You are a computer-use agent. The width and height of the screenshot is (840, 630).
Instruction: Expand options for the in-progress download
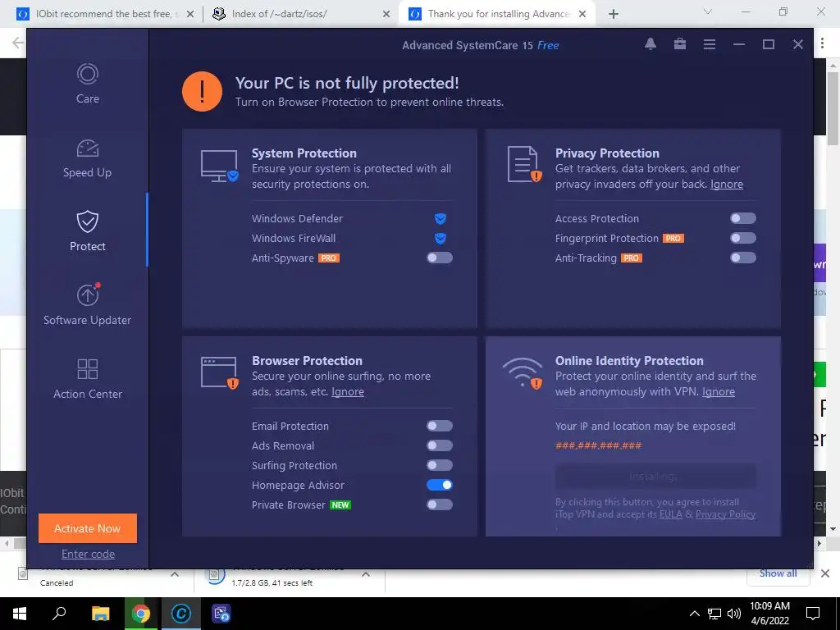pyautogui.click(x=366, y=574)
